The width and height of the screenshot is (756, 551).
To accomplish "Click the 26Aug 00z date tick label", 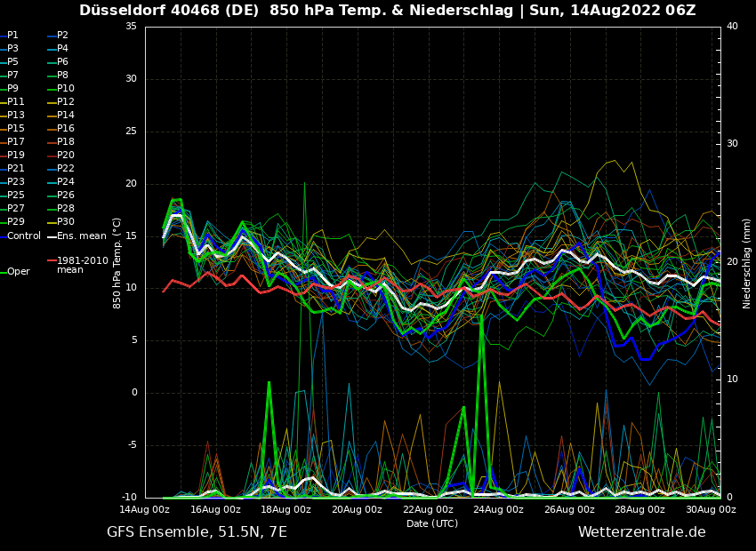I will [569, 510].
